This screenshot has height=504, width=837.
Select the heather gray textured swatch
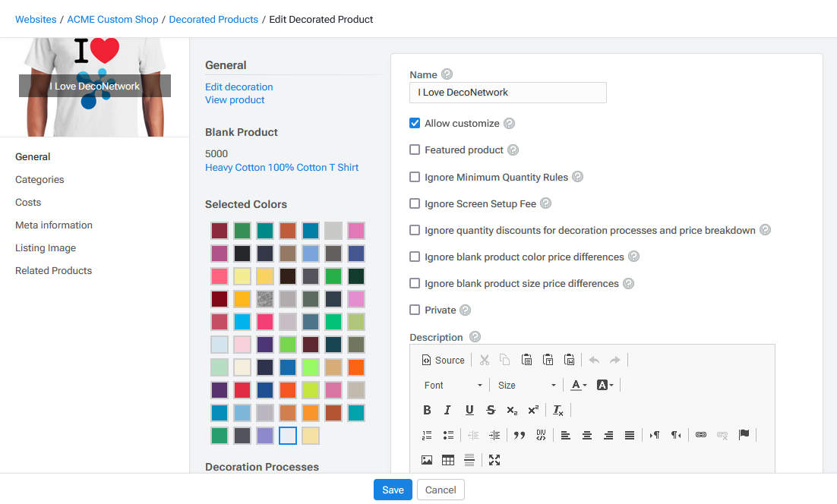[x=265, y=299]
